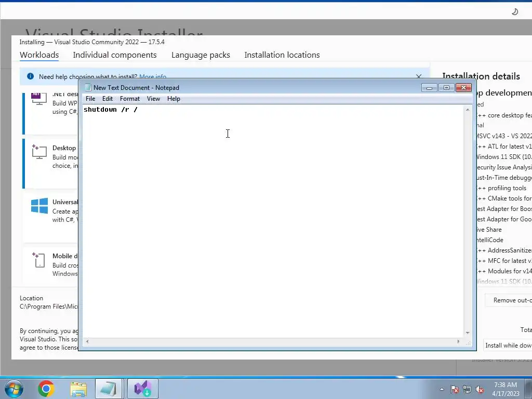This screenshot has width=532, height=399.
Task: Open the taskbar clock showing 7:38 AM
Action: 506,389
